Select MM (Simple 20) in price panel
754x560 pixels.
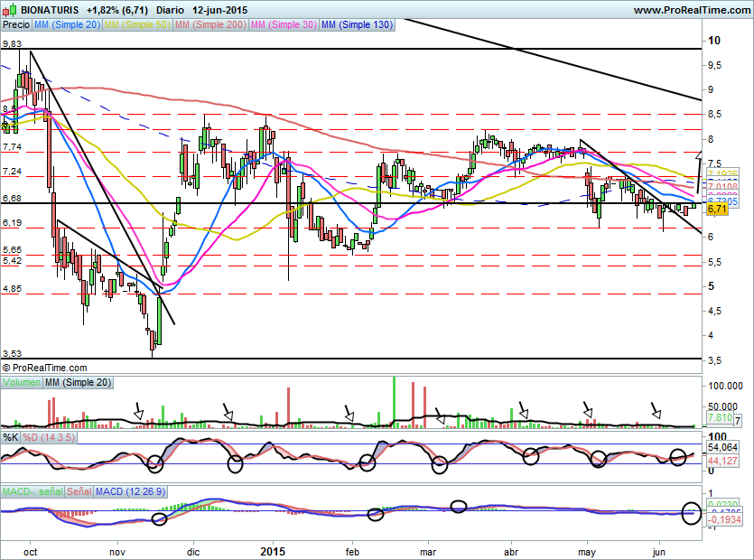(x=67, y=25)
